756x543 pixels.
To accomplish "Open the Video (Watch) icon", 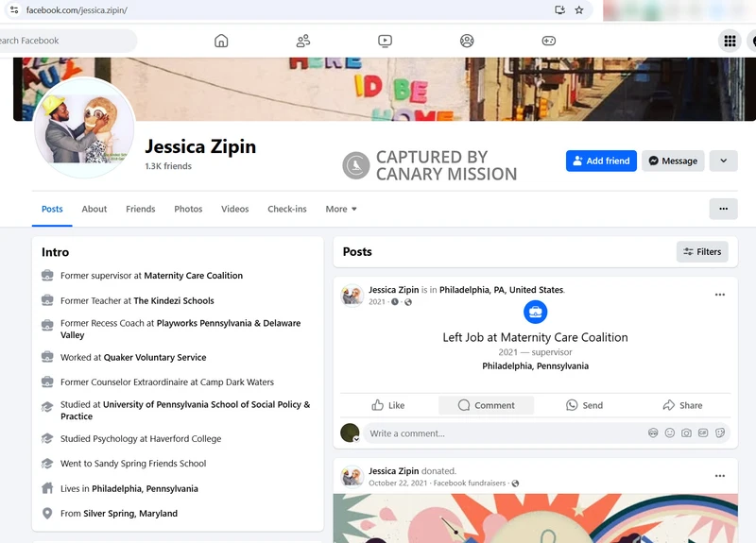I will 385,41.
